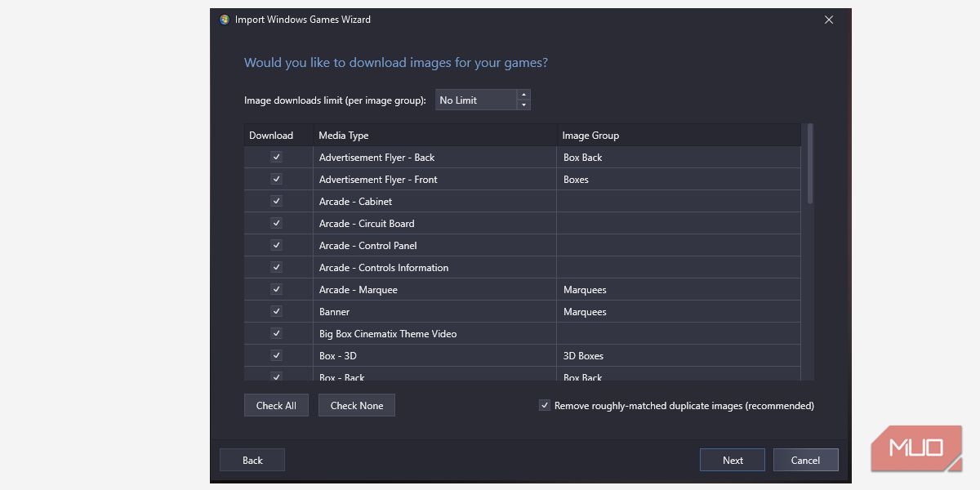The height and width of the screenshot is (490, 980).
Task: Uncheck Box - 3D download checkbox
Action: click(x=276, y=355)
